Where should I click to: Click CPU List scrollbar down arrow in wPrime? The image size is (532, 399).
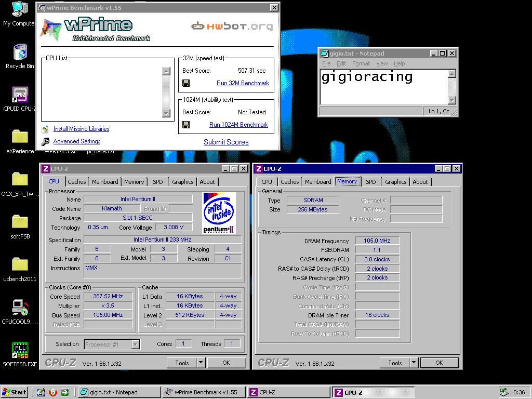tap(166, 113)
